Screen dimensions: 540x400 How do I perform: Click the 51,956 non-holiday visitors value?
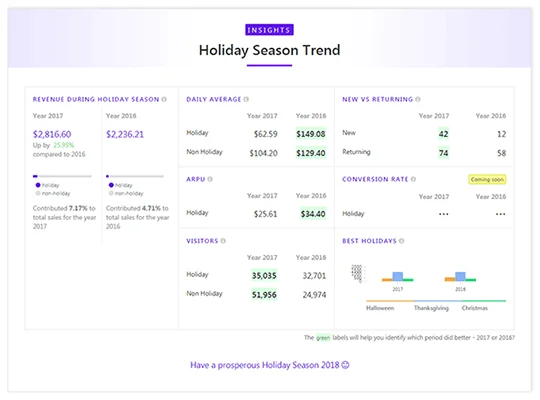[264, 295]
